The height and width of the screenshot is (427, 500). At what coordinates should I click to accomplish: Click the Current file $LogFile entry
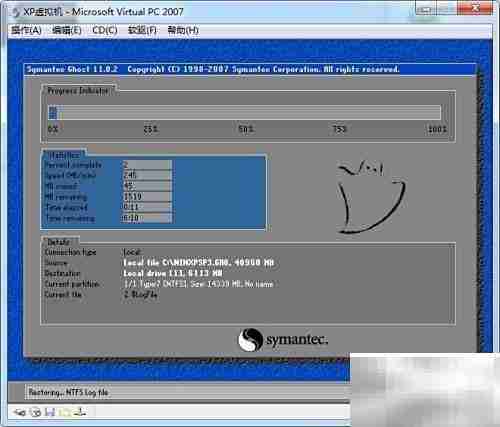click(140, 295)
